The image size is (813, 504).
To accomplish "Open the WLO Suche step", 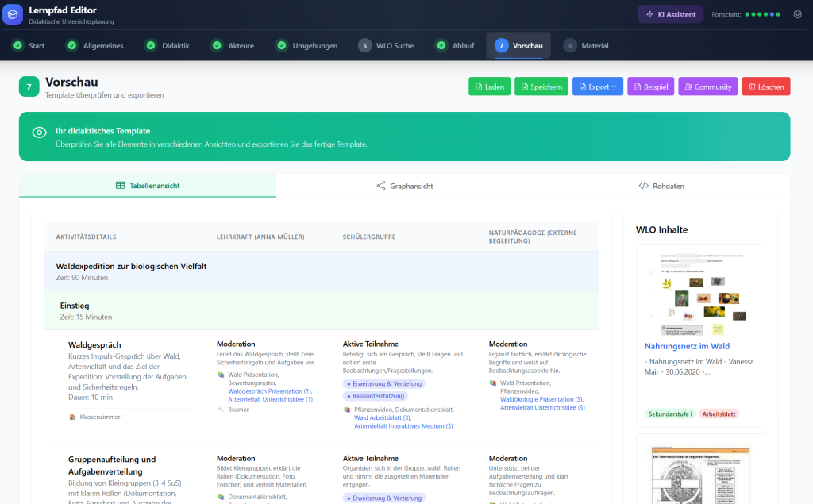I will pyautogui.click(x=387, y=45).
